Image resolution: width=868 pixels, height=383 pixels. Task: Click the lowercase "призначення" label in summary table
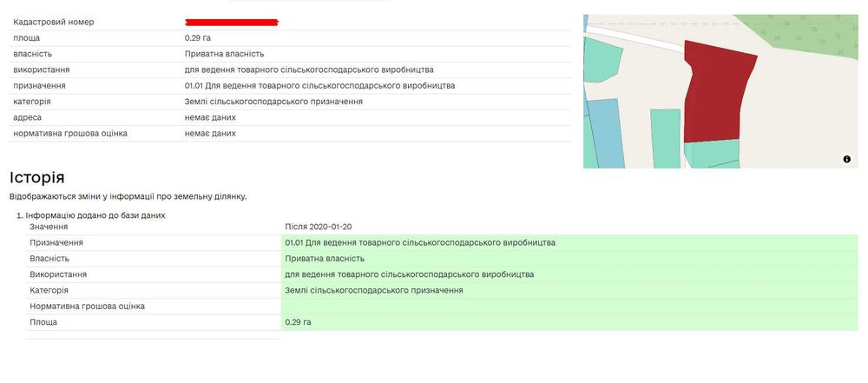click(x=39, y=86)
